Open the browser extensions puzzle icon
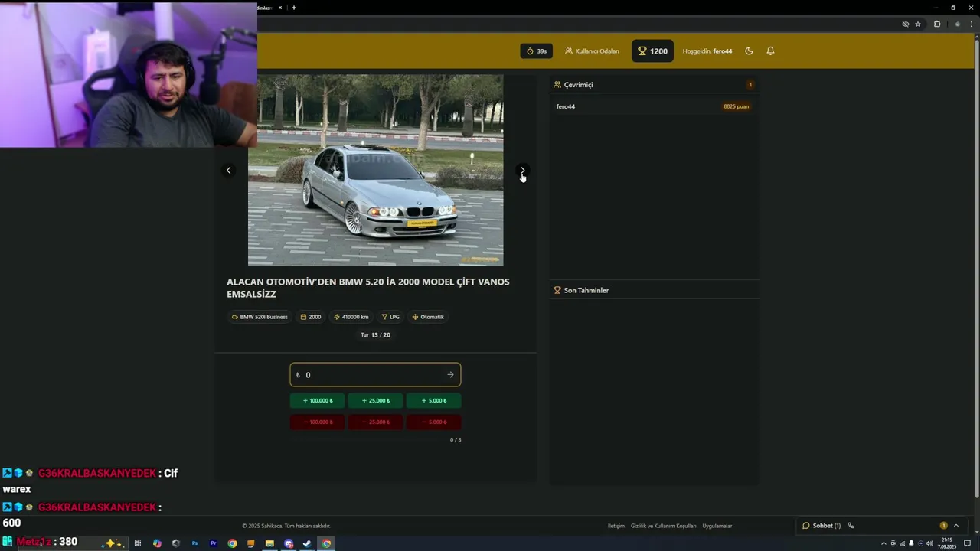 [937, 24]
